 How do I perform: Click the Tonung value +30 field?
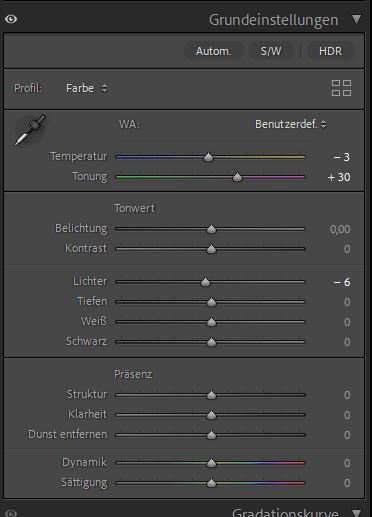339,177
